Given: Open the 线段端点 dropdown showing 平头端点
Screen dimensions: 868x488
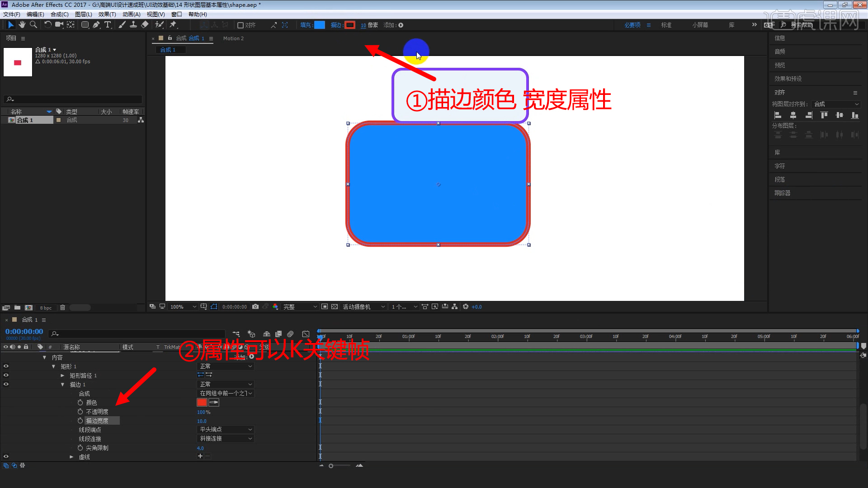Looking at the screenshot, I should click(x=225, y=429).
